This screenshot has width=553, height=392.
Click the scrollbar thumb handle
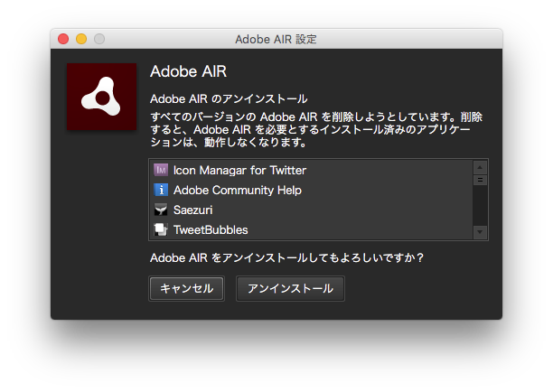[x=480, y=180]
